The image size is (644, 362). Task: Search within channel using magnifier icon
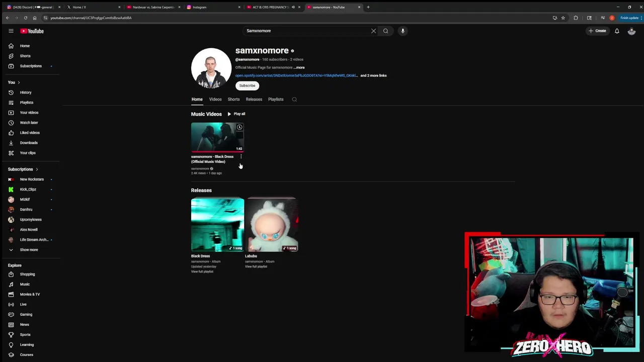pyautogui.click(x=294, y=100)
